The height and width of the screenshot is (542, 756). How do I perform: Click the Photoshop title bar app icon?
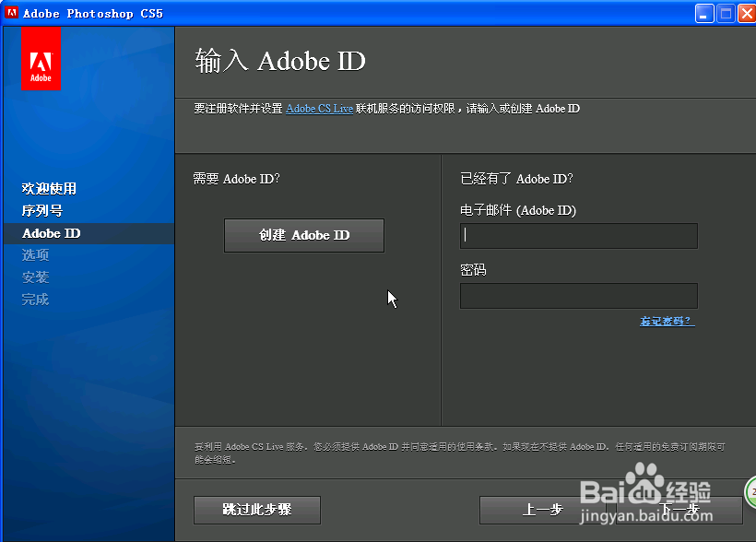[12, 13]
